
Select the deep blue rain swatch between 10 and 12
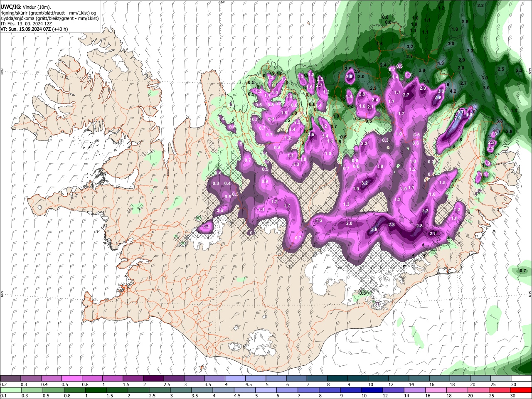pyautogui.click(x=372, y=390)
